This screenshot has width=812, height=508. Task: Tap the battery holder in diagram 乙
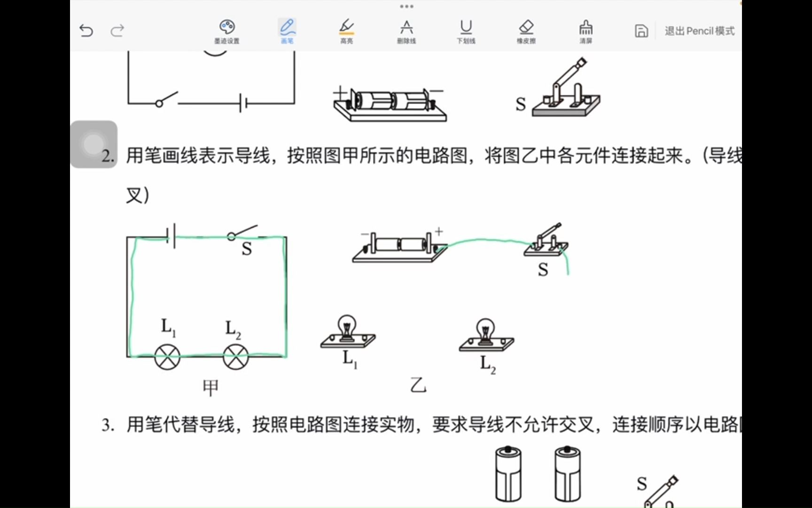tap(399, 247)
